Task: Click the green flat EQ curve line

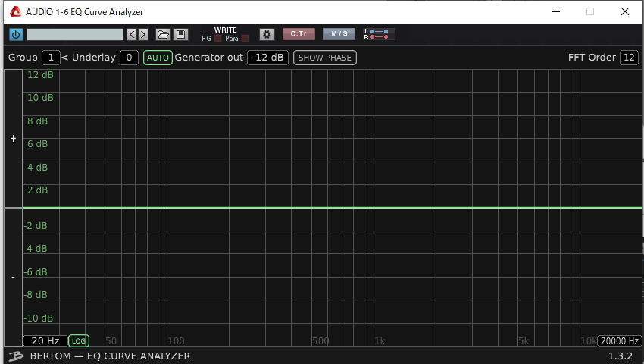Action: tap(333, 208)
